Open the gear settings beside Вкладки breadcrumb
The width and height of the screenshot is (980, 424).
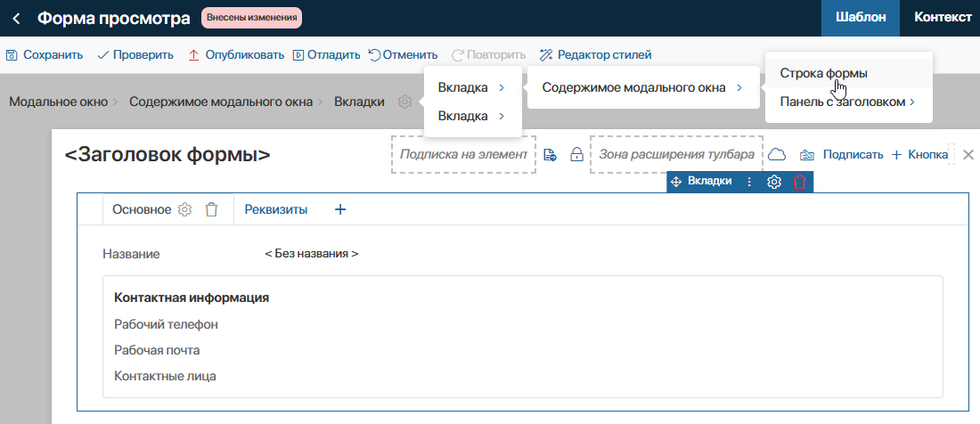404,102
